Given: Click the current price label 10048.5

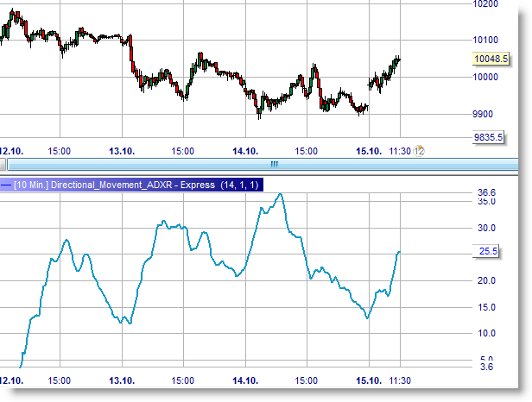Looking at the screenshot, I should tap(491, 59).
